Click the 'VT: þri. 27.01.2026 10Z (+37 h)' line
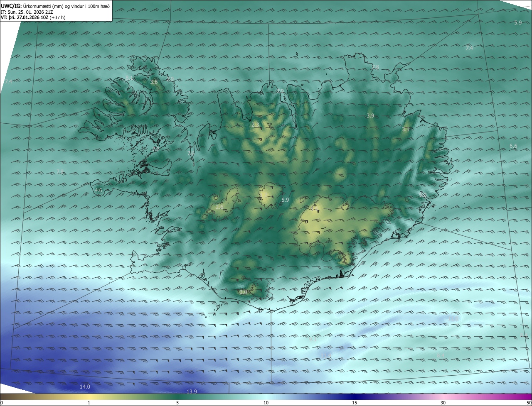The image size is (532, 406). 33,17
